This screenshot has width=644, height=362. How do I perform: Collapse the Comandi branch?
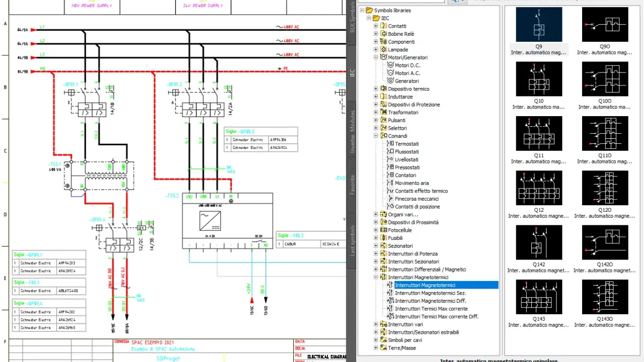[x=376, y=136]
